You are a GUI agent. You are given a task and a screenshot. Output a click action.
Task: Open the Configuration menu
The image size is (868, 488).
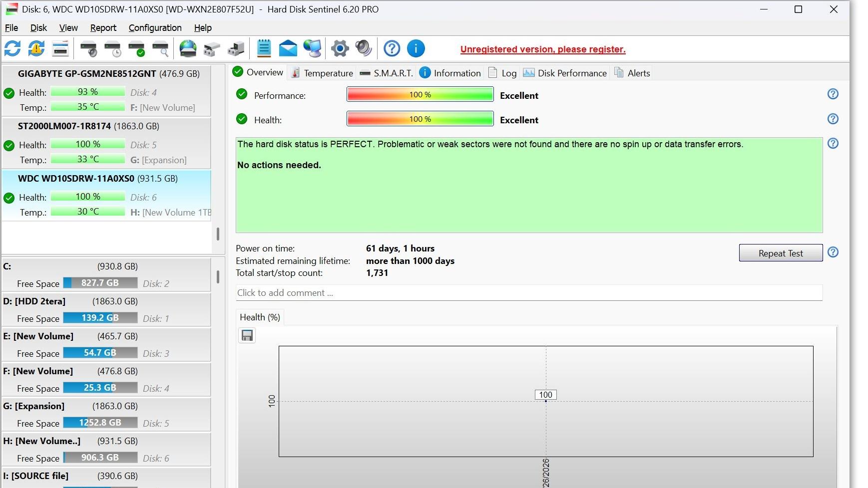155,28
